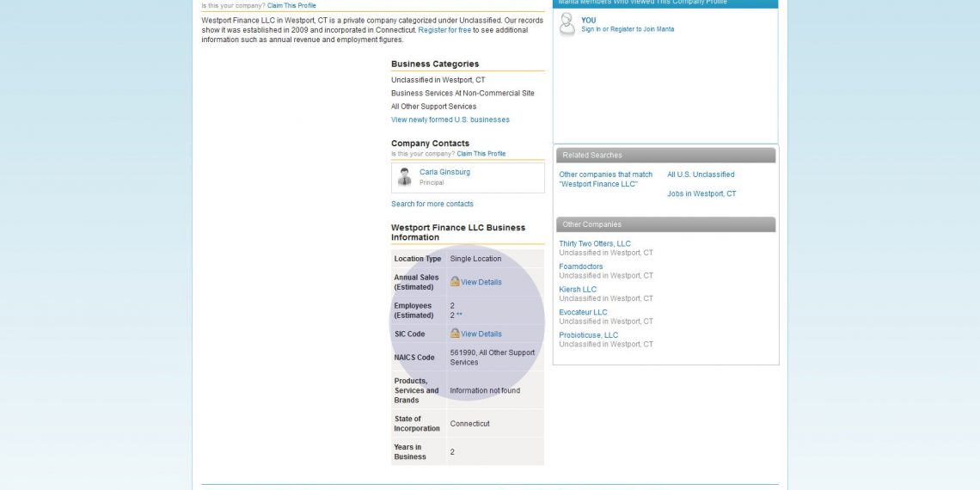Open Other companies that match Westport Finance LLC

(x=605, y=180)
